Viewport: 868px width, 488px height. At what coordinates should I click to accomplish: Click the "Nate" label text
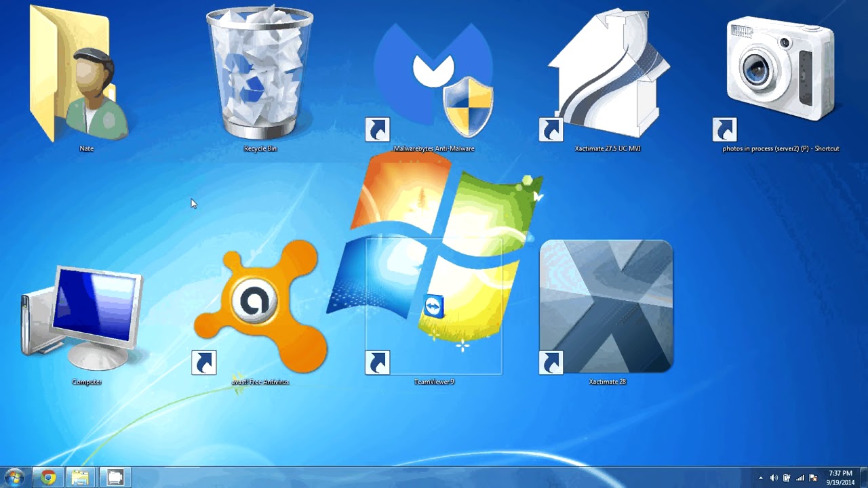tap(86, 148)
